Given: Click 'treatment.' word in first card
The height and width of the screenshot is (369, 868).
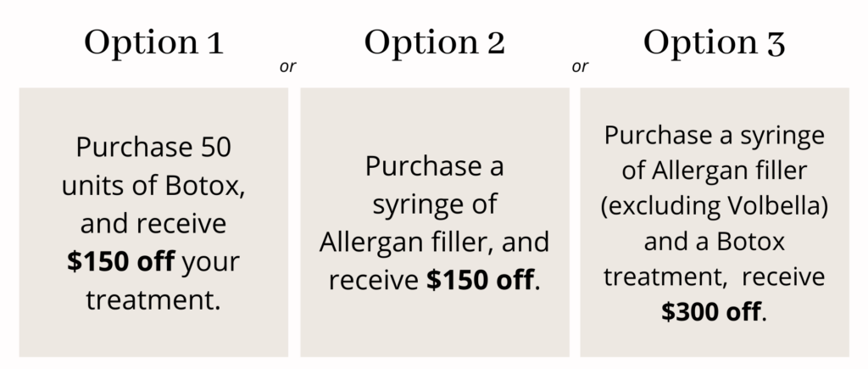Looking at the screenshot, I should [153, 300].
